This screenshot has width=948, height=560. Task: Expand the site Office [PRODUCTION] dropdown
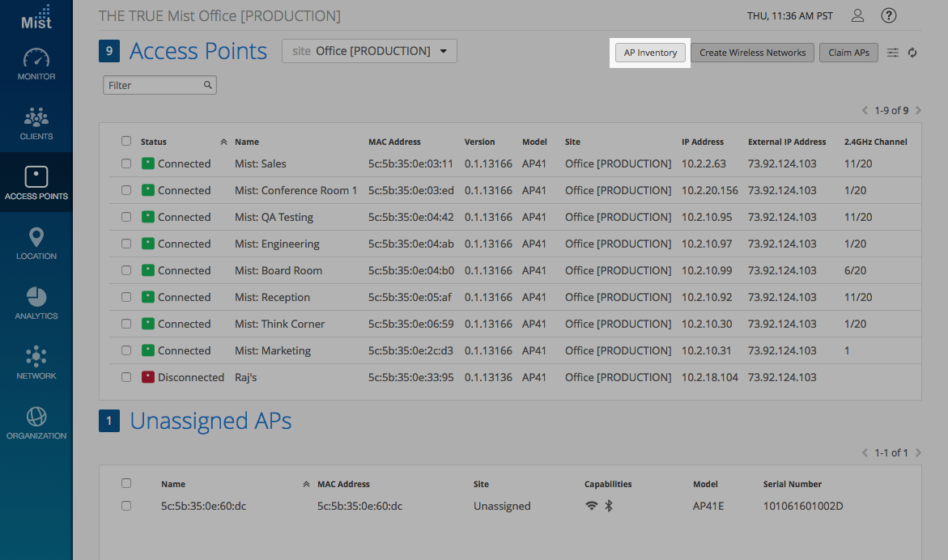point(369,51)
